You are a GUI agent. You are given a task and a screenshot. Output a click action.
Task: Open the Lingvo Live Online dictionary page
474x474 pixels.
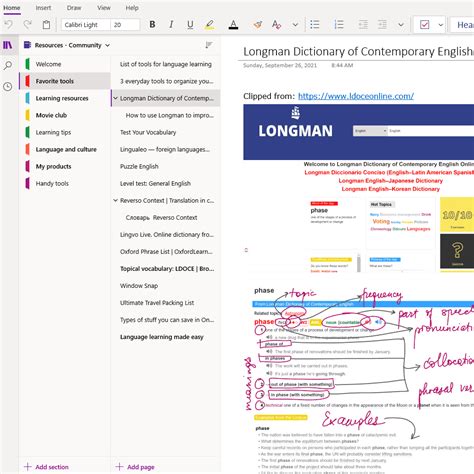coord(165,234)
